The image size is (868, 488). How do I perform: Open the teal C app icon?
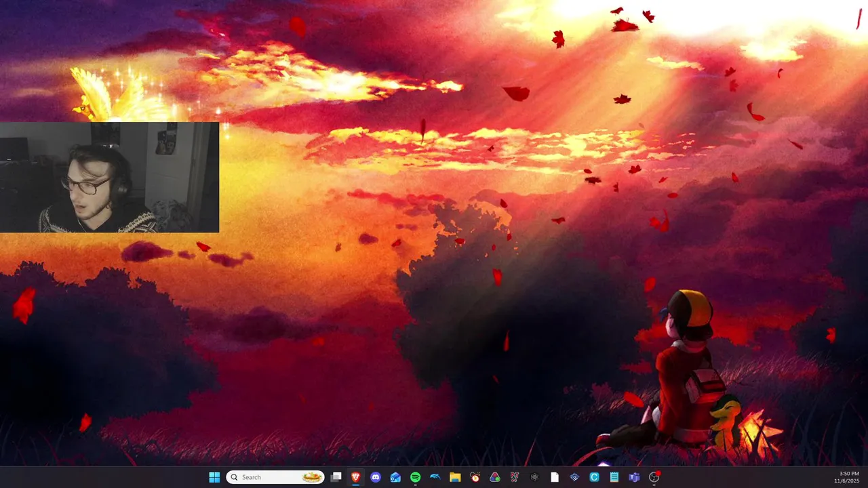(594, 477)
